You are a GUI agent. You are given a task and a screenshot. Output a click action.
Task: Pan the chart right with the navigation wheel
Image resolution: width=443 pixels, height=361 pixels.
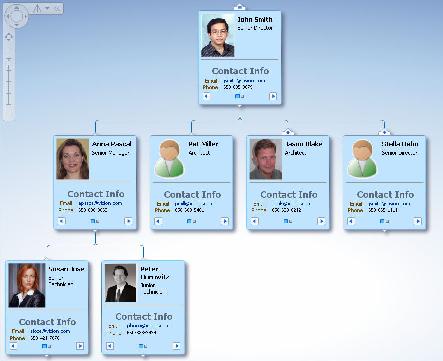pyautogui.click(x=24, y=16)
